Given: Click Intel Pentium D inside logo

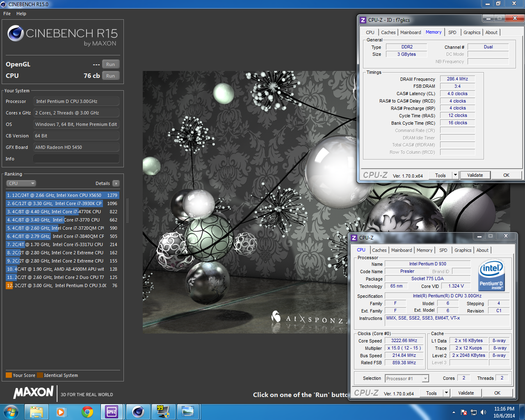Looking at the screenshot, I should click(x=491, y=275).
